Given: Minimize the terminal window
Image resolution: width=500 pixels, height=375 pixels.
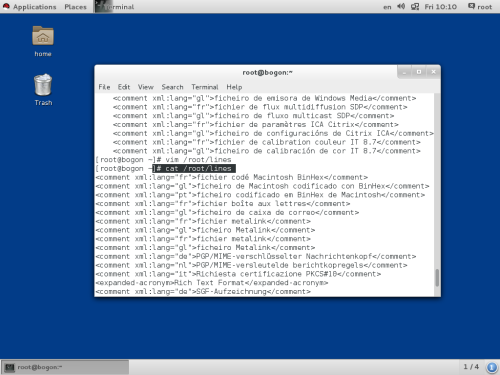Looking at the screenshot, I should click(x=404, y=72).
